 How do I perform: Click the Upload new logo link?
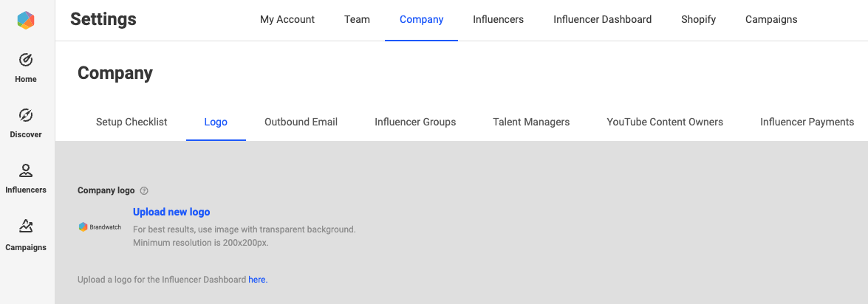pos(171,213)
